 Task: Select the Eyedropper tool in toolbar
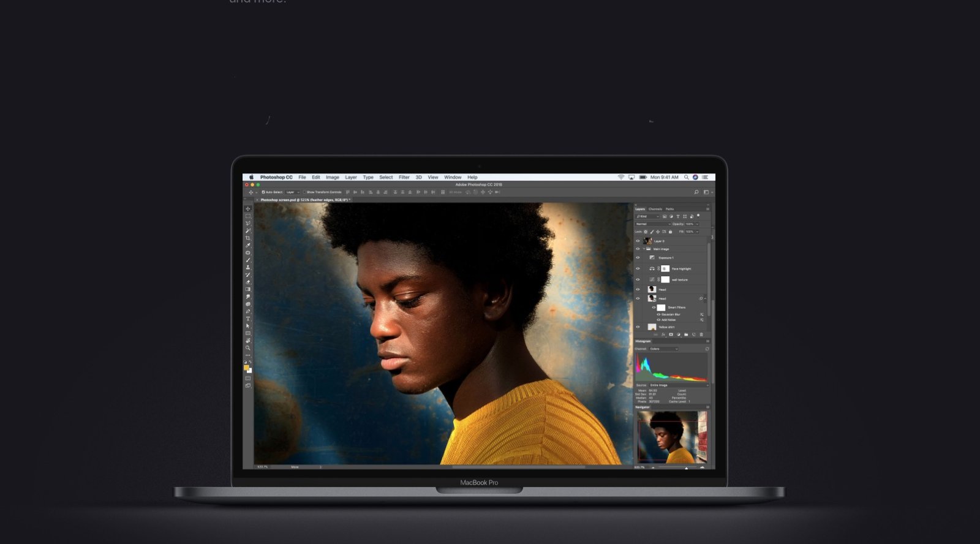[x=248, y=246]
